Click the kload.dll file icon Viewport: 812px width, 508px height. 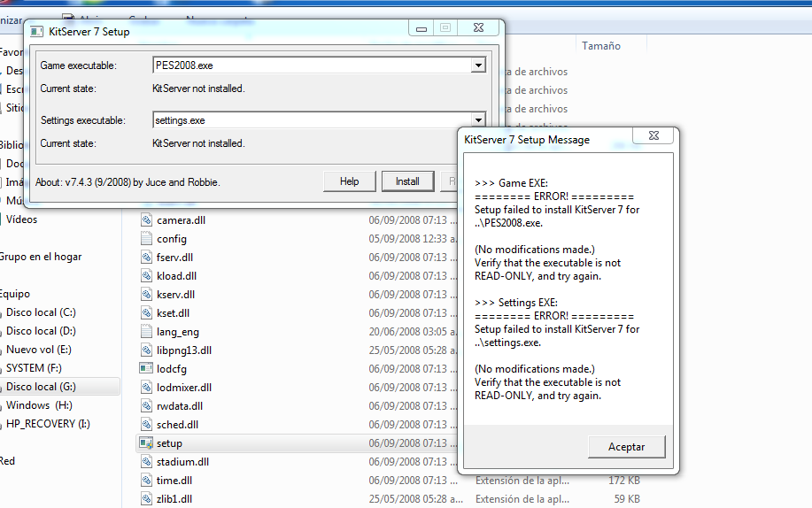(x=147, y=276)
